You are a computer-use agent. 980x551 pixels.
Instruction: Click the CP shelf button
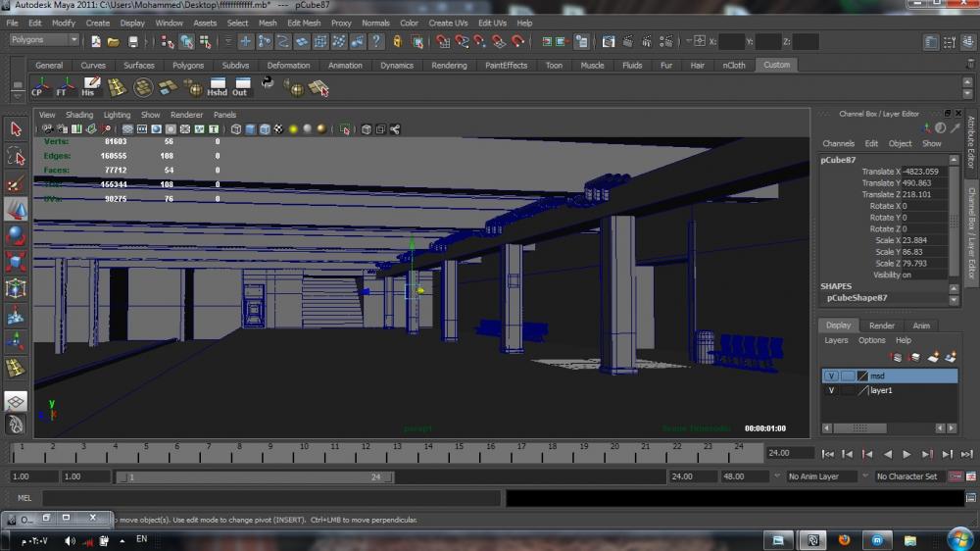[37, 87]
